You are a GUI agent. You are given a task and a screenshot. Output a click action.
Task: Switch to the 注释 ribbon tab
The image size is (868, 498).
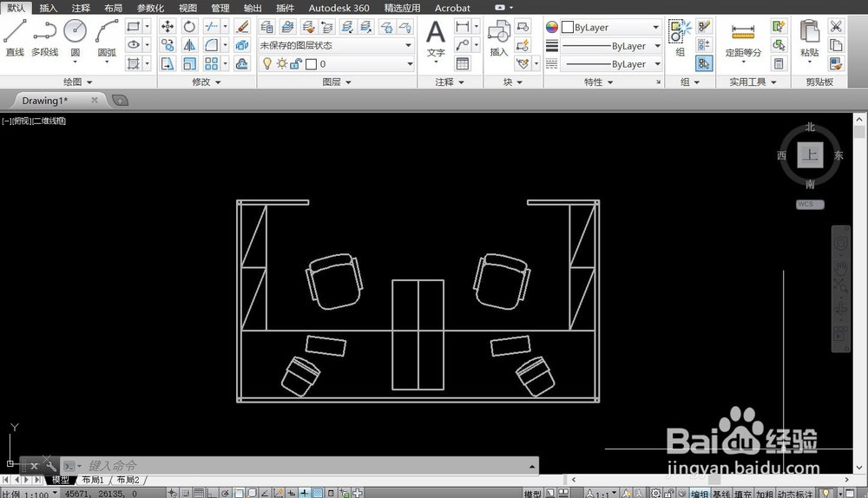(81, 8)
